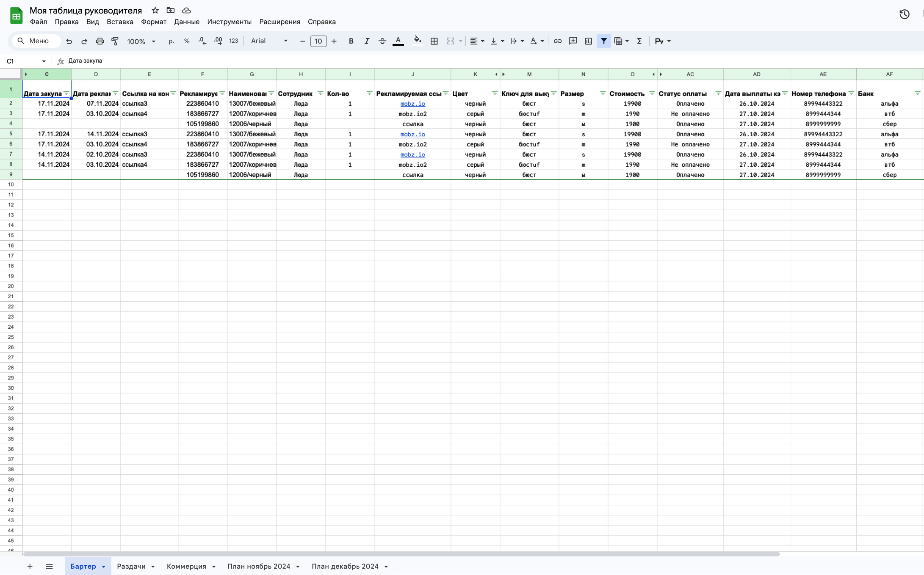This screenshot has width=924, height=575.
Task: Open the functions sigma menu
Action: [639, 41]
